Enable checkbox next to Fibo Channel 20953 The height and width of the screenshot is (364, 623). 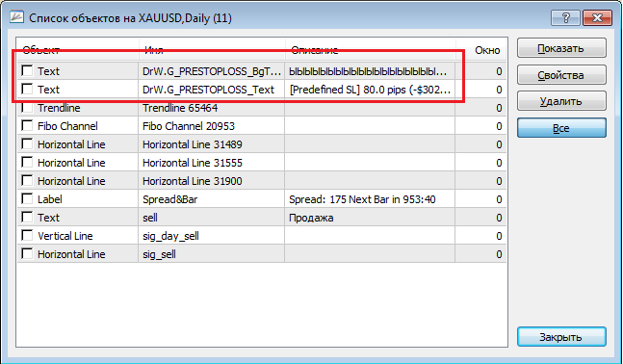click(x=27, y=125)
